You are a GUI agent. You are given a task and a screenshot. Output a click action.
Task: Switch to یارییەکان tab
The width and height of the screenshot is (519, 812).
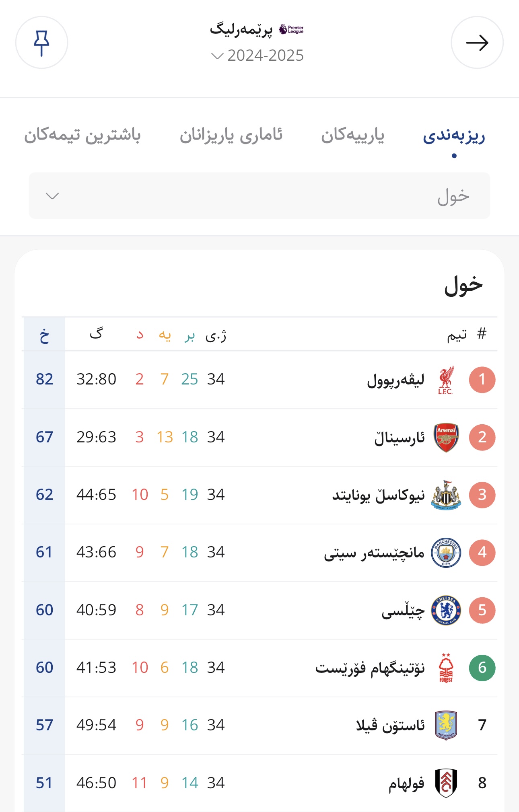pos(352,135)
